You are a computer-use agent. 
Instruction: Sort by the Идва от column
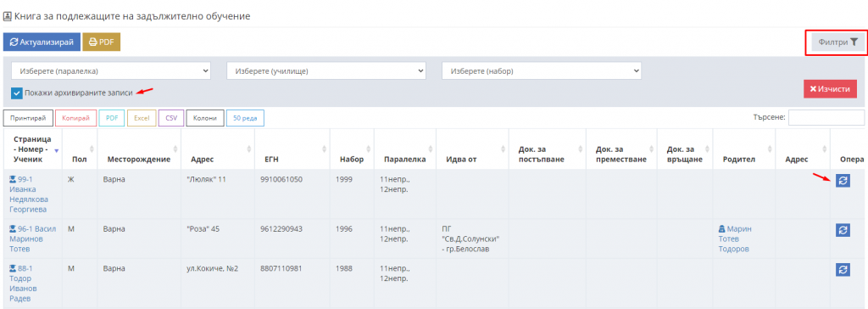pyautogui.click(x=472, y=149)
